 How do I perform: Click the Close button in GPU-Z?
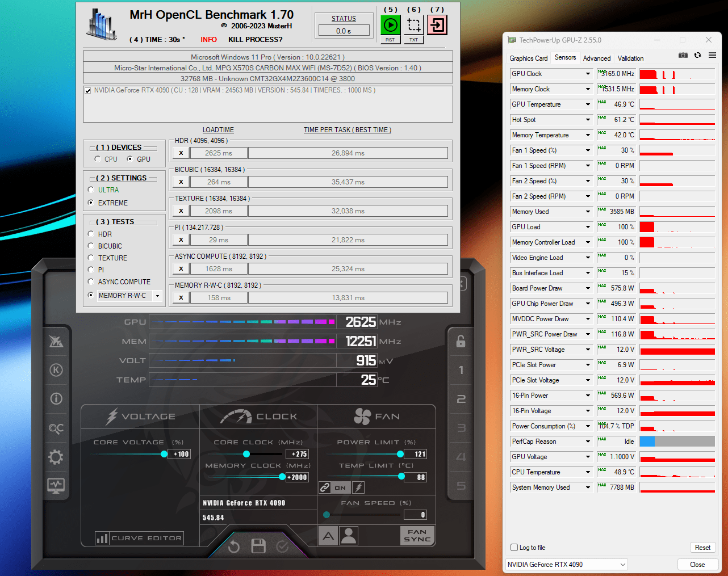[697, 565]
